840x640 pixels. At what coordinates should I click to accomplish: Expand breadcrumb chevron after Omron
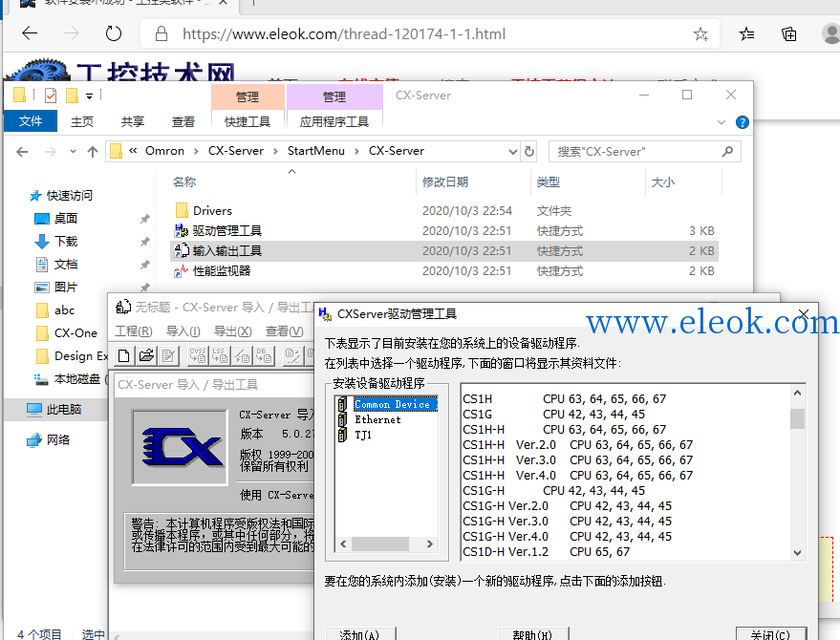[196, 152]
